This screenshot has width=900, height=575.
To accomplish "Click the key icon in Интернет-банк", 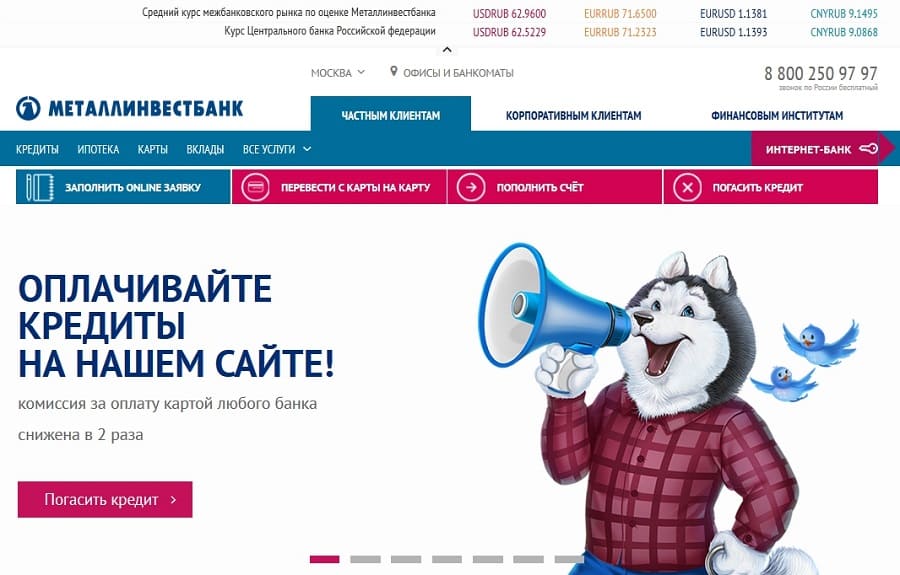I will tap(868, 149).
